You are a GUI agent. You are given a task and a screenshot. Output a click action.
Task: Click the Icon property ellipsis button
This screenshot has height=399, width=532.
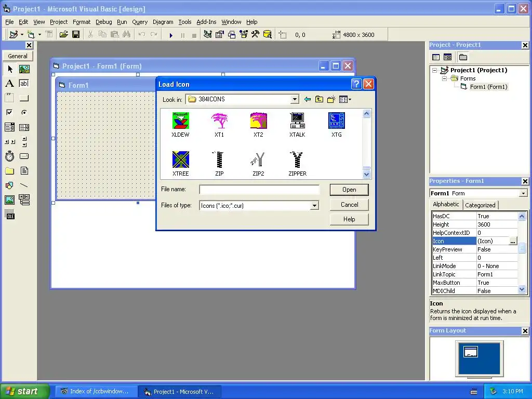click(x=513, y=241)
